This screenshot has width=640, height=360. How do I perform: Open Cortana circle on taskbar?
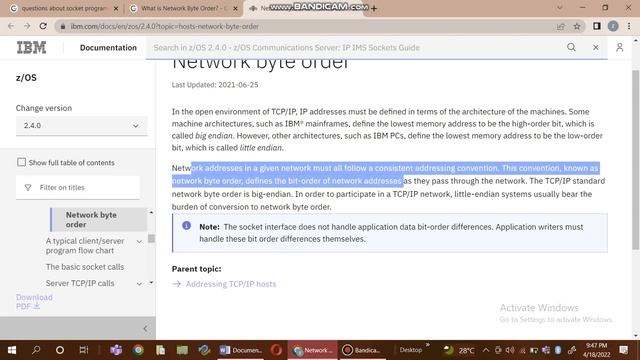pyautogui.click(x=60, y=350)
